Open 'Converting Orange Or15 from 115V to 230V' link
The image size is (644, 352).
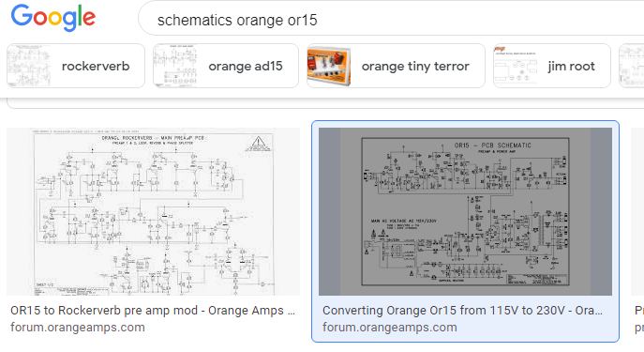pos(462,311)
